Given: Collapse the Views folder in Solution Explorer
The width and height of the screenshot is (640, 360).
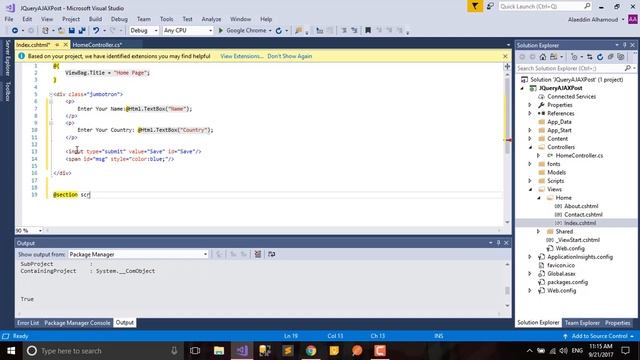Looking at the screenshot, I should 530,189.
